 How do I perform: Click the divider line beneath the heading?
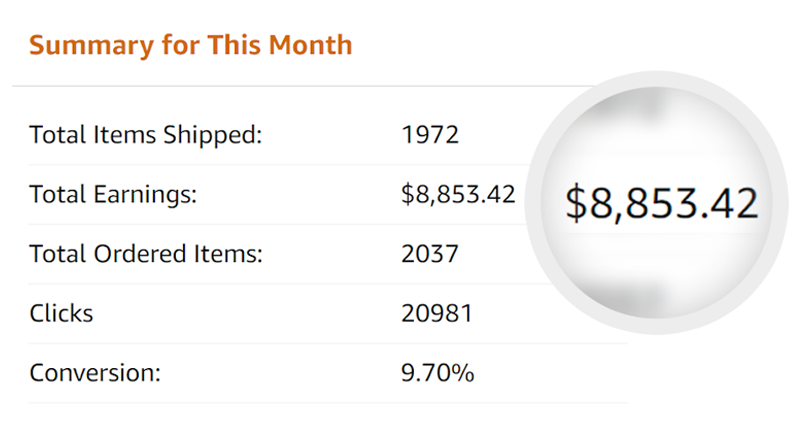(x=306, y=86)
